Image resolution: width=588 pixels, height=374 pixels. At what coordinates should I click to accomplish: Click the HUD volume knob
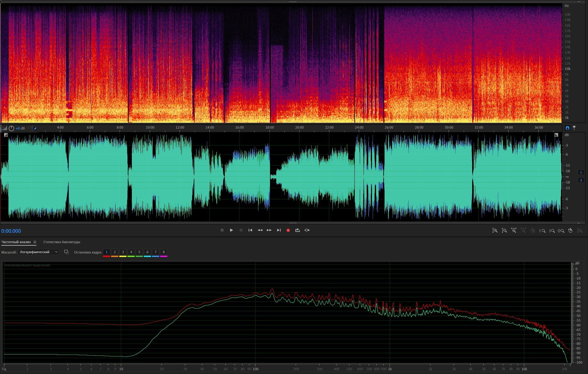click(11, 128)
